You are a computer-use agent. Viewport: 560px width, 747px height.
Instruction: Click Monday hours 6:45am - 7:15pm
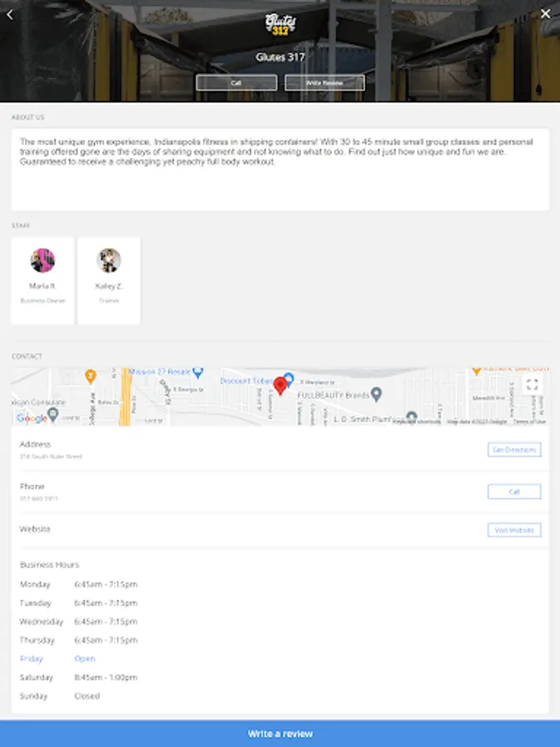point(105,584)
